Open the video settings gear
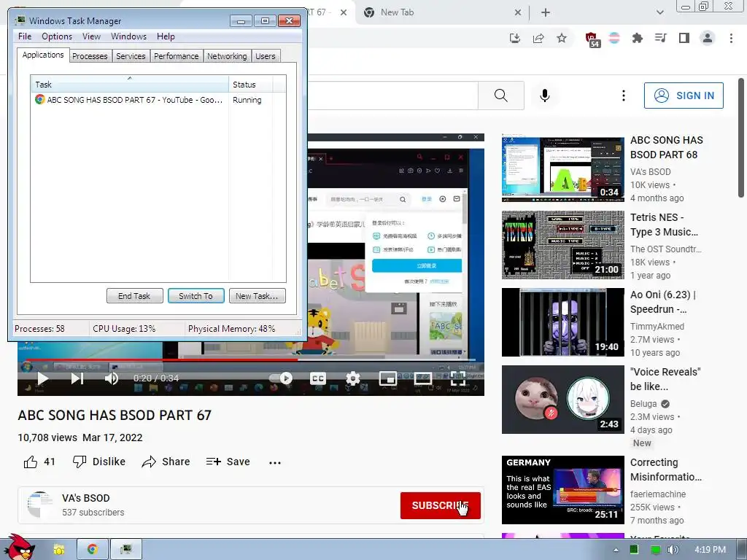 coord(352,378)
